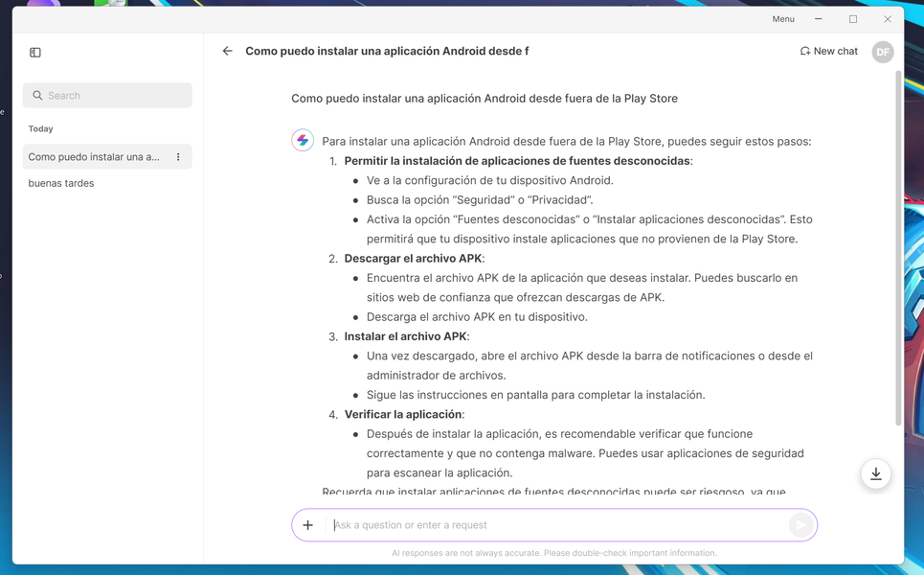
Task: Click 'Verificar la aplicación' heading
Action: click(x=403, y=415)
